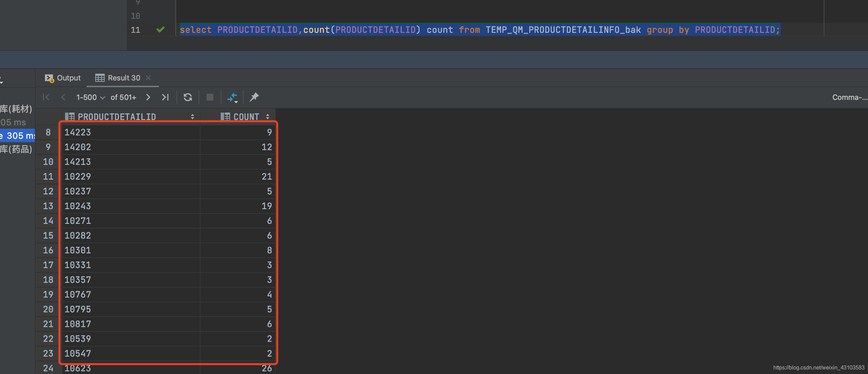Viewport: 868px width, 374px height.
Task: Stop the running query
Action: pyautogui.click(x=210, y=97)
